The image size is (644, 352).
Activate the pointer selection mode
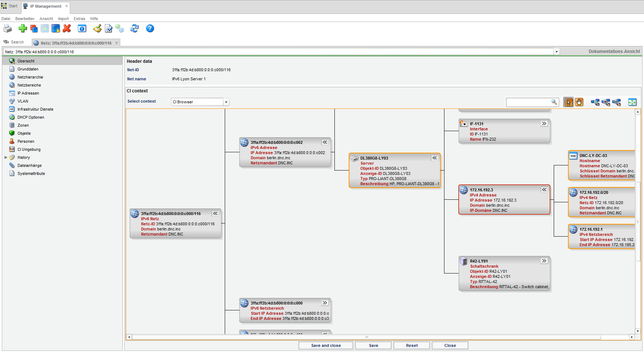(x=569, y=102)
